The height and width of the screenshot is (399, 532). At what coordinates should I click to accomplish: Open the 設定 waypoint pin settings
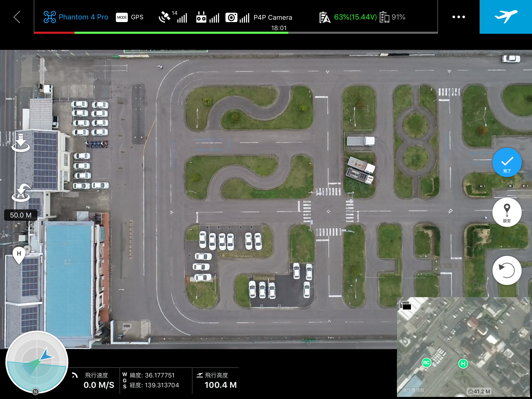(x=507, y=212)
